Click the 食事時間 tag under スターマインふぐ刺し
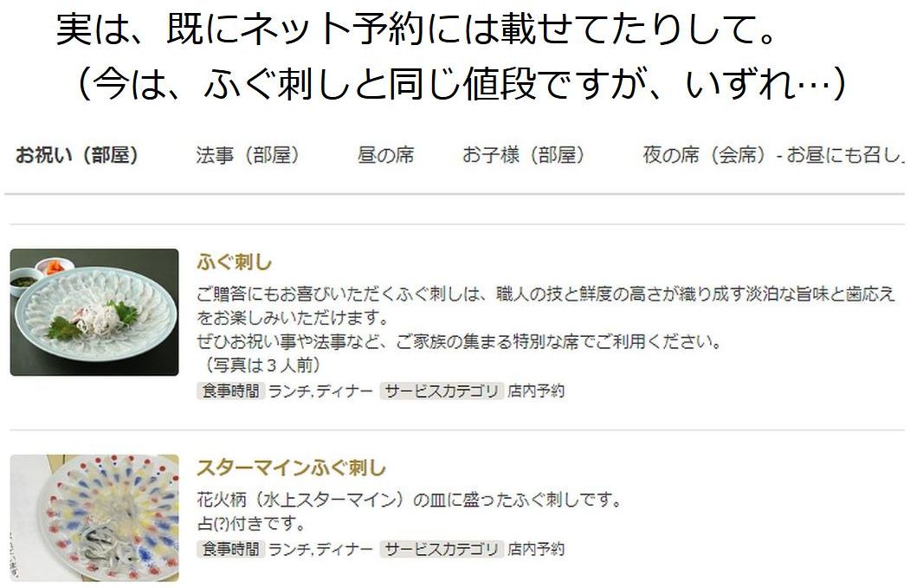This screenshot has height=588, width=910. [231, 549]
